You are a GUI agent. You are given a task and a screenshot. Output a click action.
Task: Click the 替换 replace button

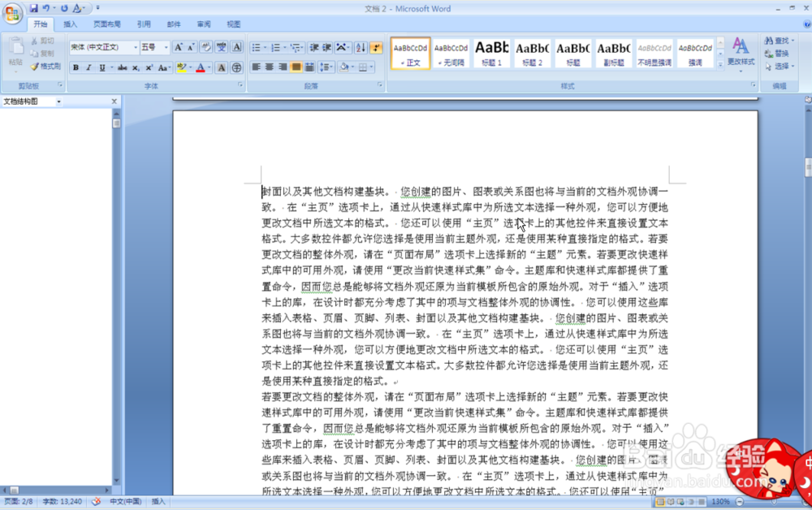click(777, 54)
